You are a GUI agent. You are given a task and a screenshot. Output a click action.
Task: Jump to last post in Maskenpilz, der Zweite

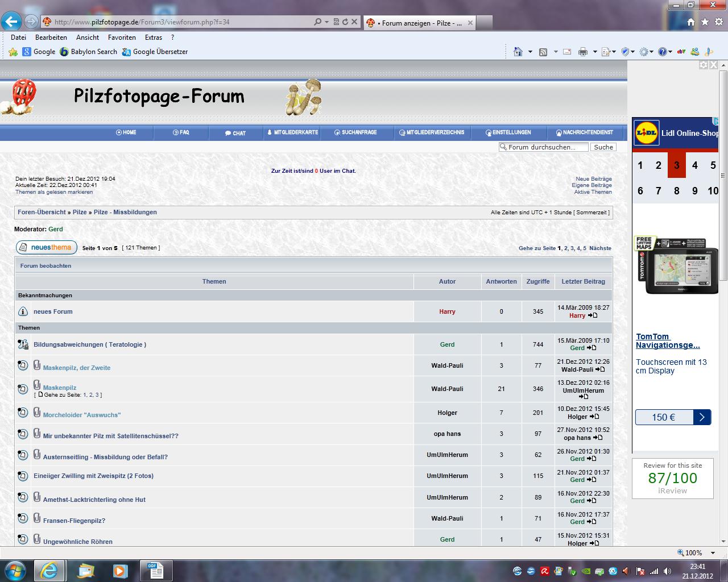[x=600, y=369]
